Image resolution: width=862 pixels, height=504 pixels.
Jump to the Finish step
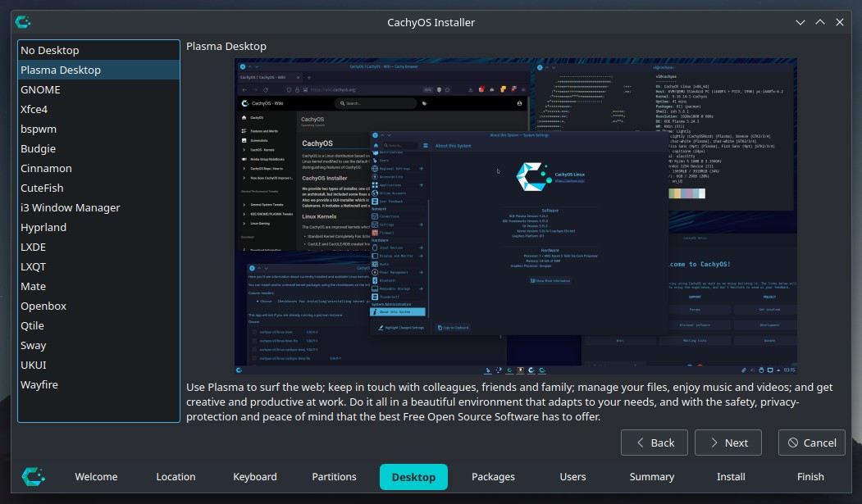click(810, 477)
